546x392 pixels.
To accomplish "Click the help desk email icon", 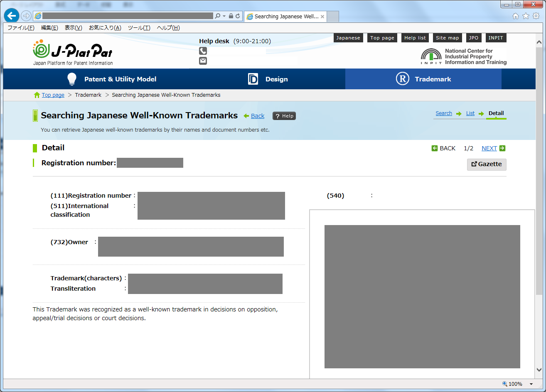I will (x=203, y=61).
